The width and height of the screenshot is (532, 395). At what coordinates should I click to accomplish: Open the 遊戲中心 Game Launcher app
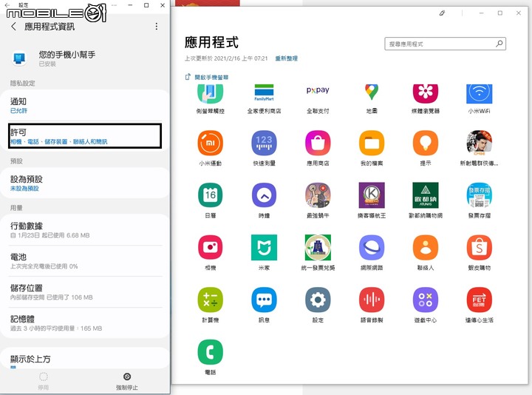425,300
